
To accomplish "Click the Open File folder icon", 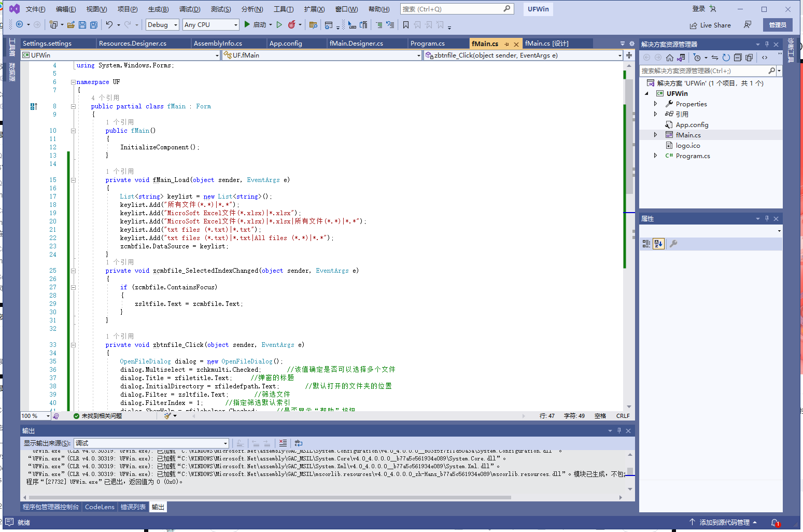I will pyautogui.click(x=71, y=24).
